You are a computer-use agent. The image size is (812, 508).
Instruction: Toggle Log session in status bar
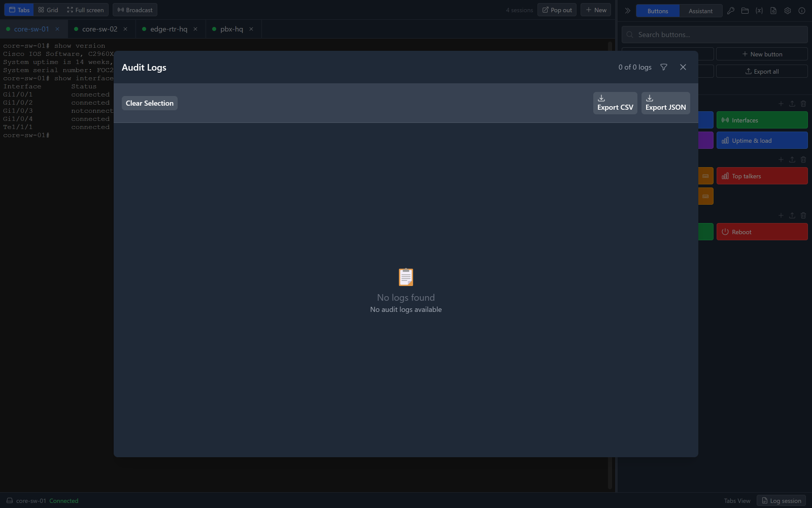pos(782,500)
